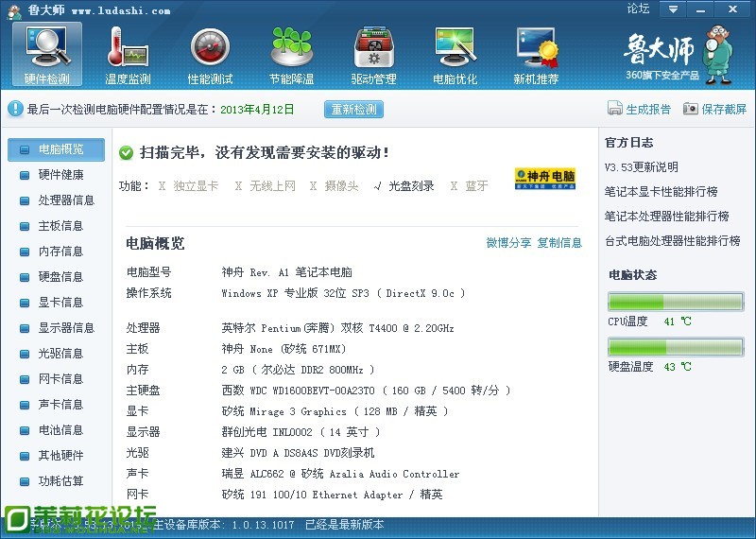
Task: Open 笔记本处理器性能排行榜 link
Action: [667, 217]
